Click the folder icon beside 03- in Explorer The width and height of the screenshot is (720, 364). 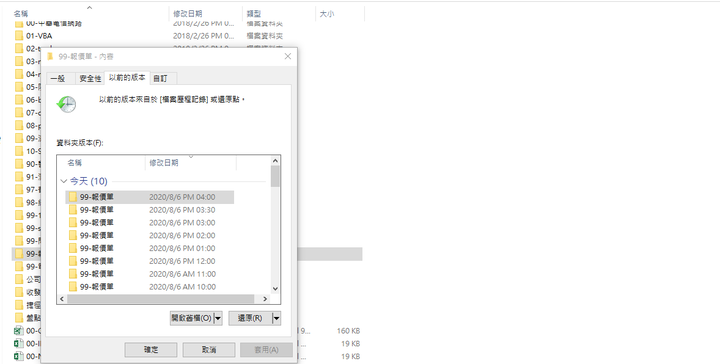click(x=19, y=62)
